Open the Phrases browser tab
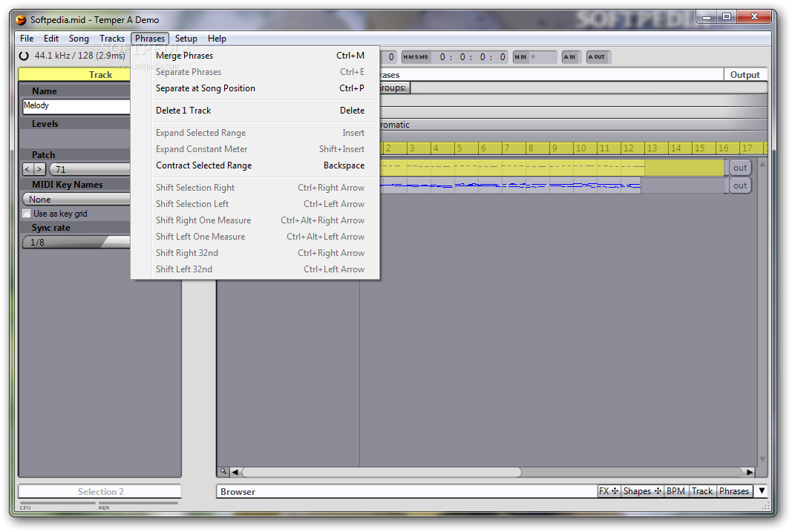792x532 pixels. point(734,491)
